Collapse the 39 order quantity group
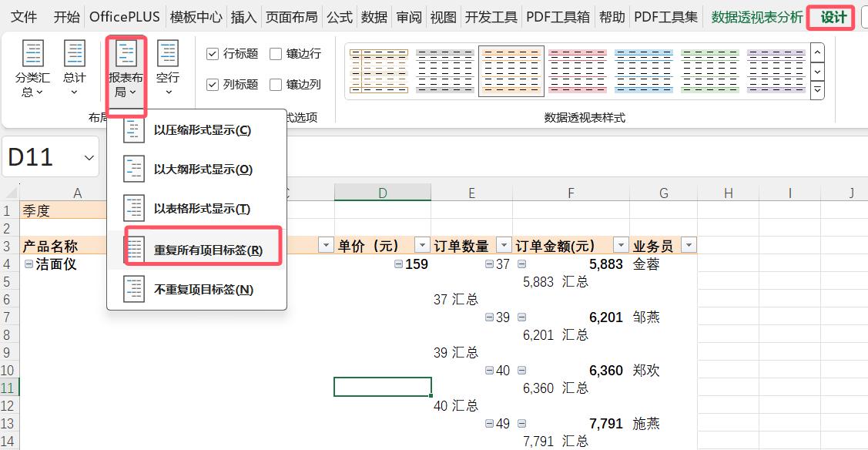The width and height of the screenshot is (868, 450). (x=489, y=317)
